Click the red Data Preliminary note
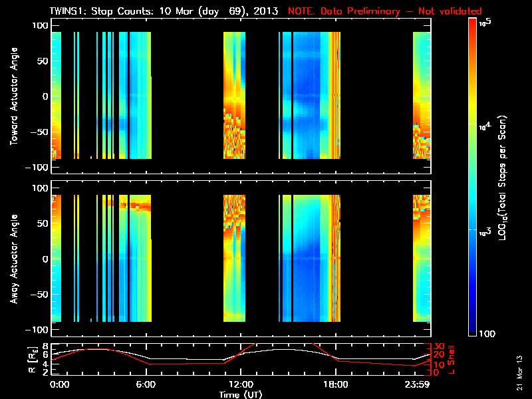Viewport: 532px width, 399px height. click(384, 11)
